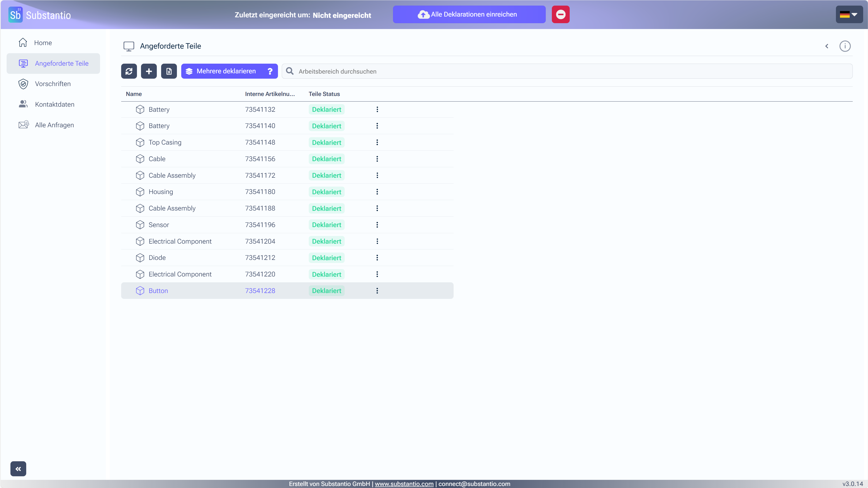Click version label v3.0.14
Image resolution: width=868 pixels, height=488 pixels.
click(x=852, y=484)
